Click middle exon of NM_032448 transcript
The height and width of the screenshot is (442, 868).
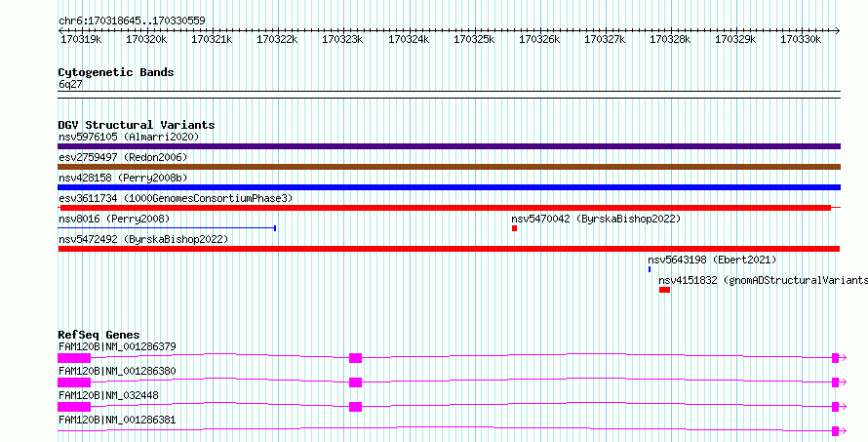point(355,407)
